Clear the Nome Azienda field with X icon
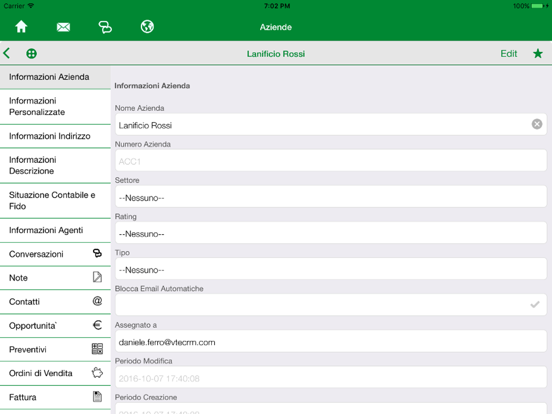Screen dimensions: 552x414 click(x=537, y=124)
